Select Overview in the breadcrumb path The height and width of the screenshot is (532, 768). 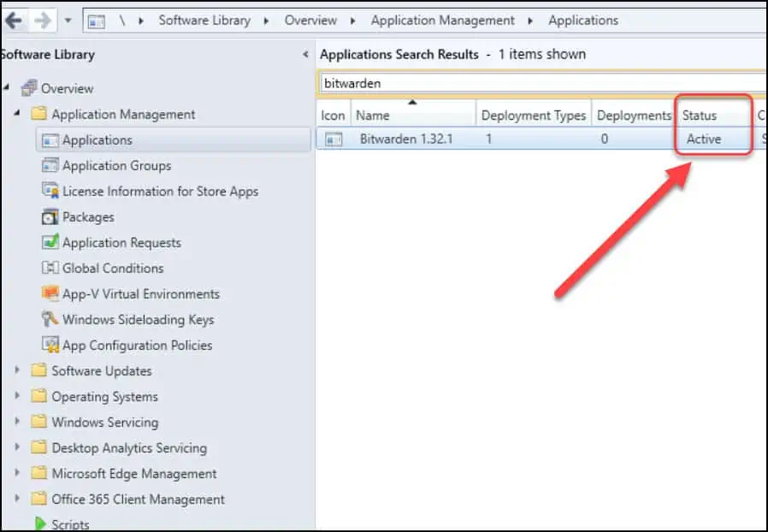[x=310, y=21]
